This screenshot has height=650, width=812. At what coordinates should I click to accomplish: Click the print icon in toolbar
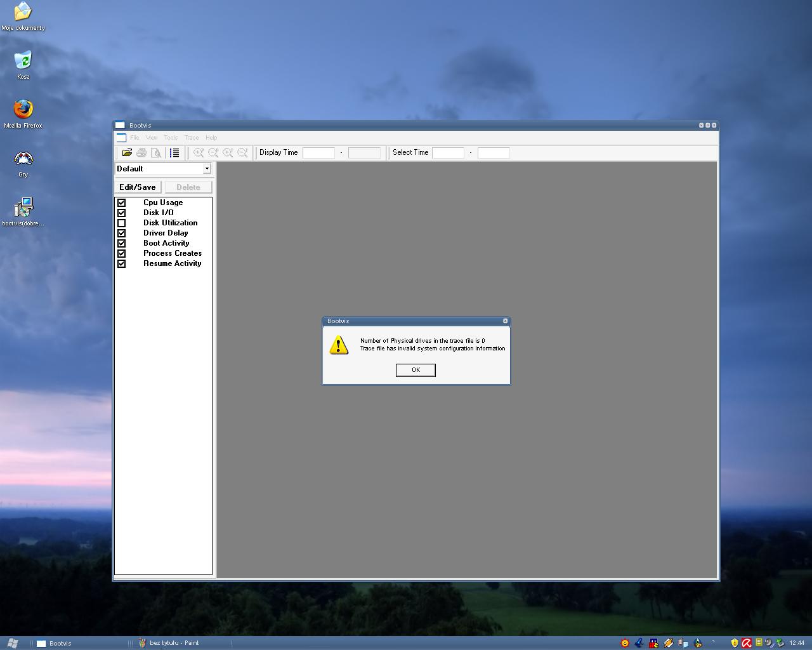pyautogui.click(x=141, y=152)
